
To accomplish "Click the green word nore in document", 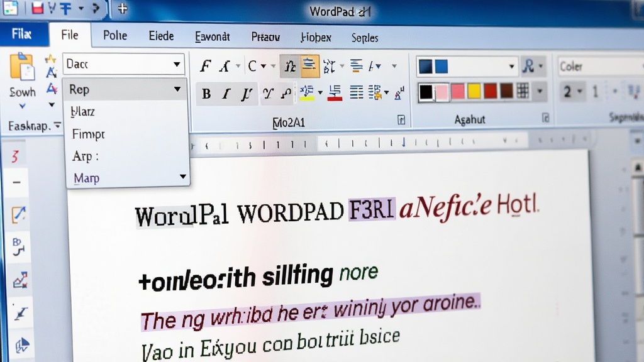I will [358, 273].
